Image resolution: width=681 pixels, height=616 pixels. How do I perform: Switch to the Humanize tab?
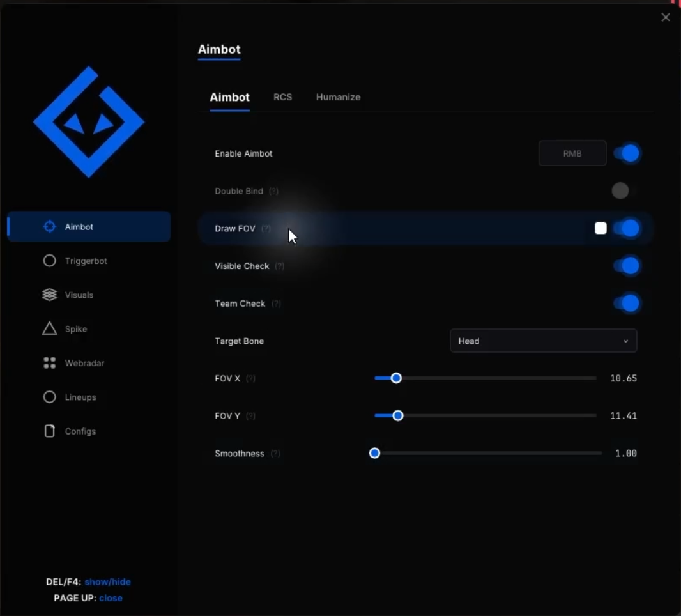pyautogui.click(x=339, y=97)
